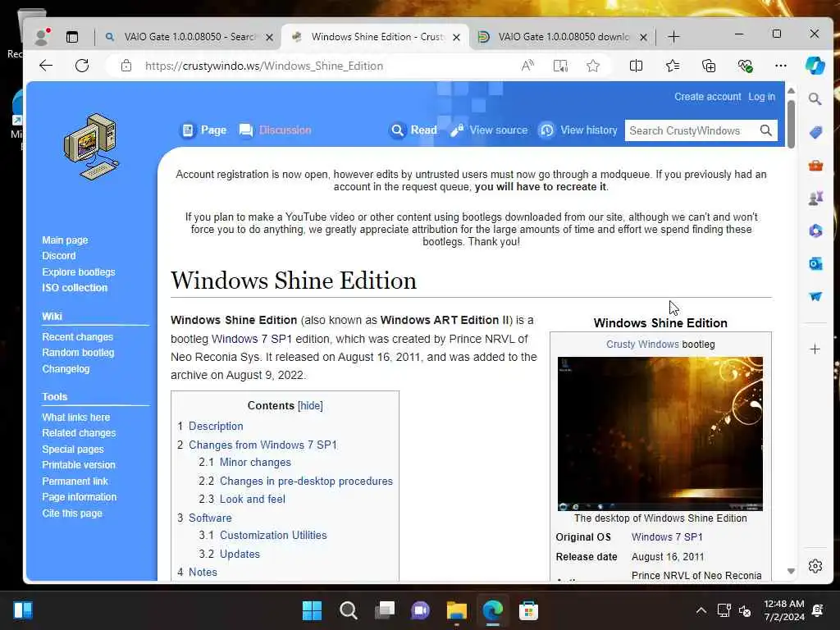Open What links here link
The image size is (840, 630).
pyautogui.click(x=76, y=417)
